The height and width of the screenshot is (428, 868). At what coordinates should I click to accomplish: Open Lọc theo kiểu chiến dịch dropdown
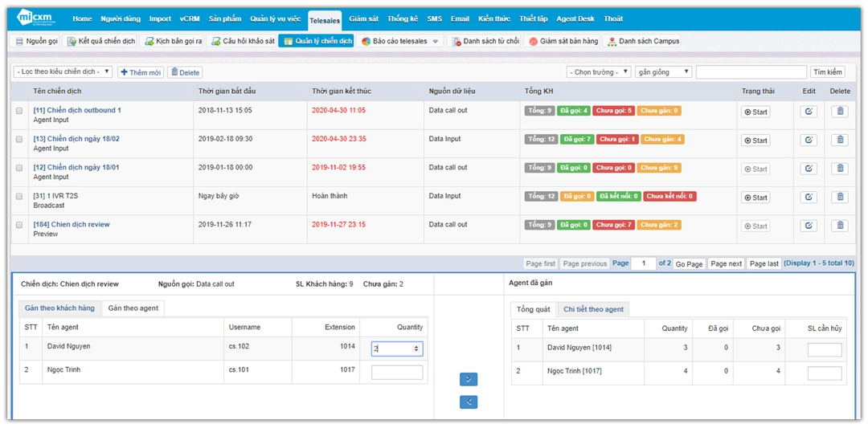click(x=63, y=72)
